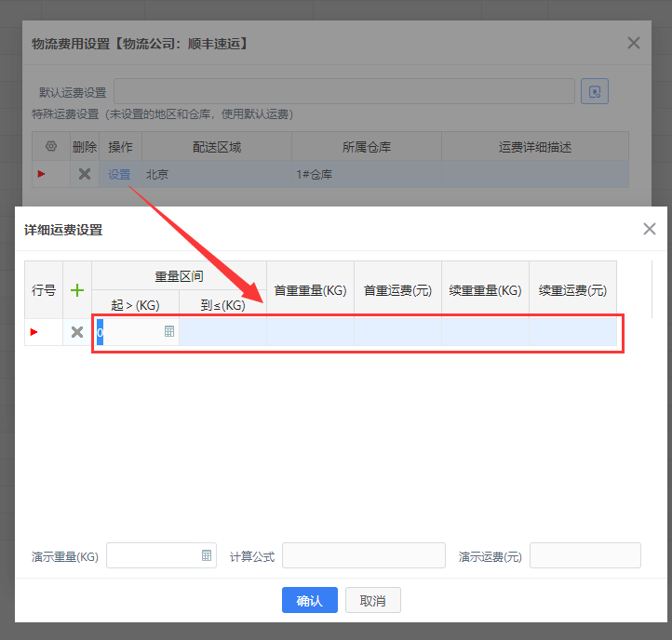Select the red row indicator arrow in detail grid
The height and width of the screenshot is (640, 672).
point(34,332)
